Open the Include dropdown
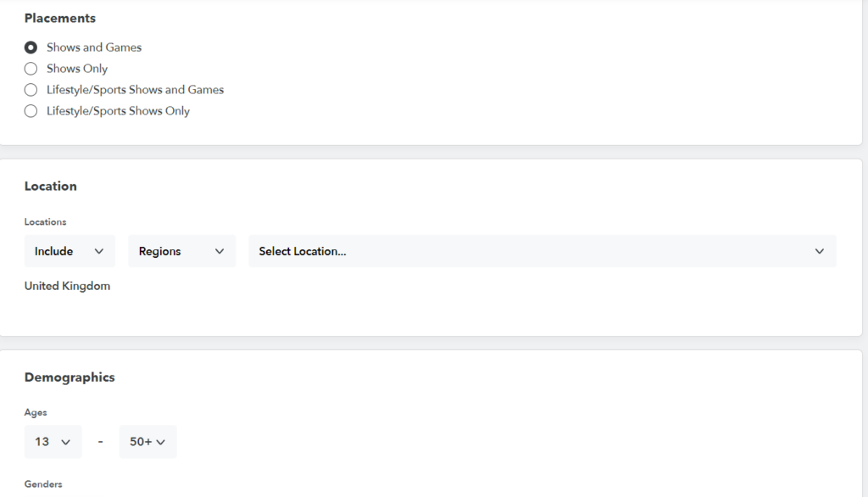This screenshot has height=497, width=868. pos(69,251)
